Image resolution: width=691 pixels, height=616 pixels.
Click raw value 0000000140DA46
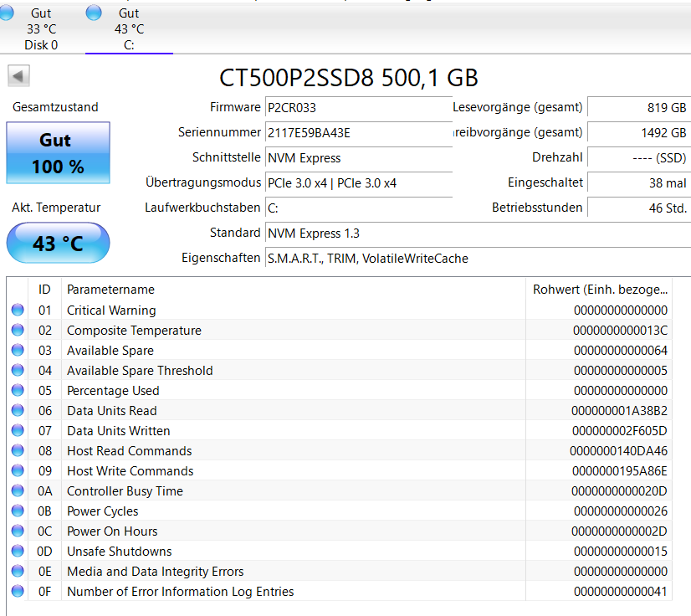[x=618, y=451]
